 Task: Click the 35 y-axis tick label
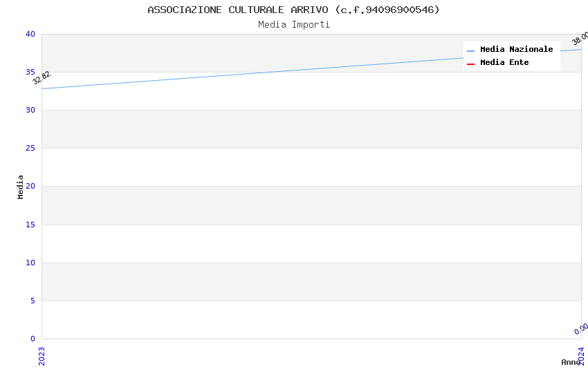click(x=30, y=73)
